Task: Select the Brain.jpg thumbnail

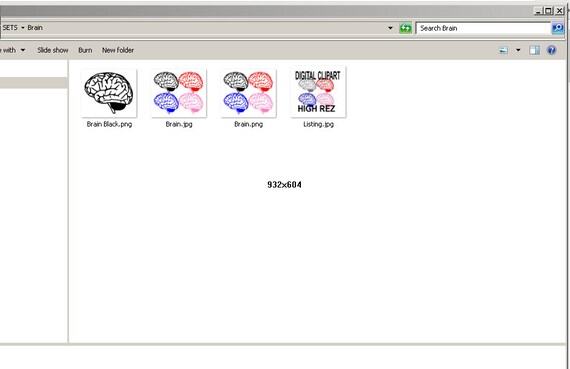Action: click(x=179, y=93)
